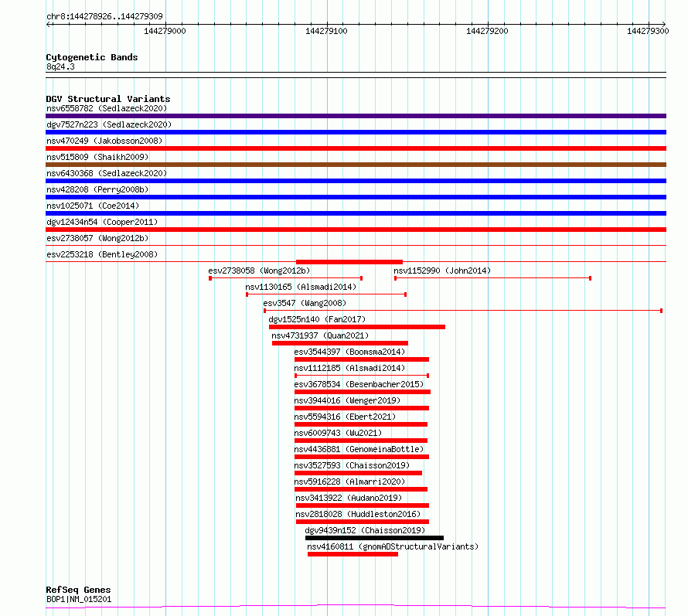This screenshot has height=616, width=688.
Task: Click the red nsv4160811 gnomAD variant bar
Action: (x=353, y=554)
